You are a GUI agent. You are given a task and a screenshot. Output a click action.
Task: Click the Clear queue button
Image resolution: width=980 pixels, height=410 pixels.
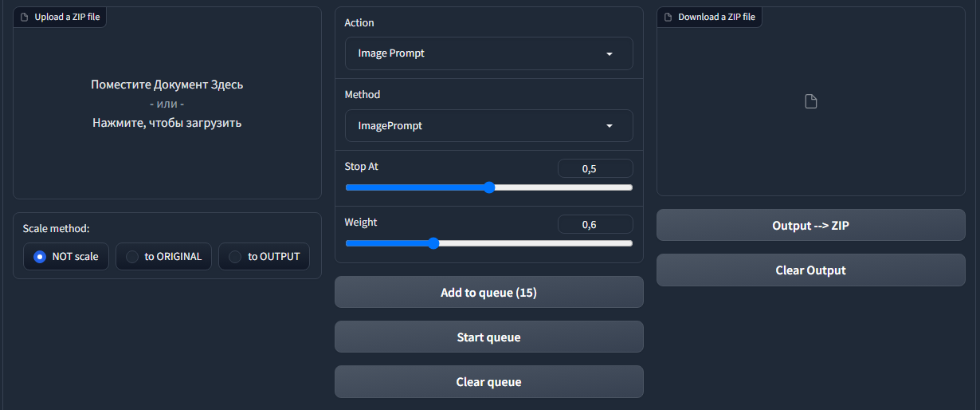pos(488,382)
